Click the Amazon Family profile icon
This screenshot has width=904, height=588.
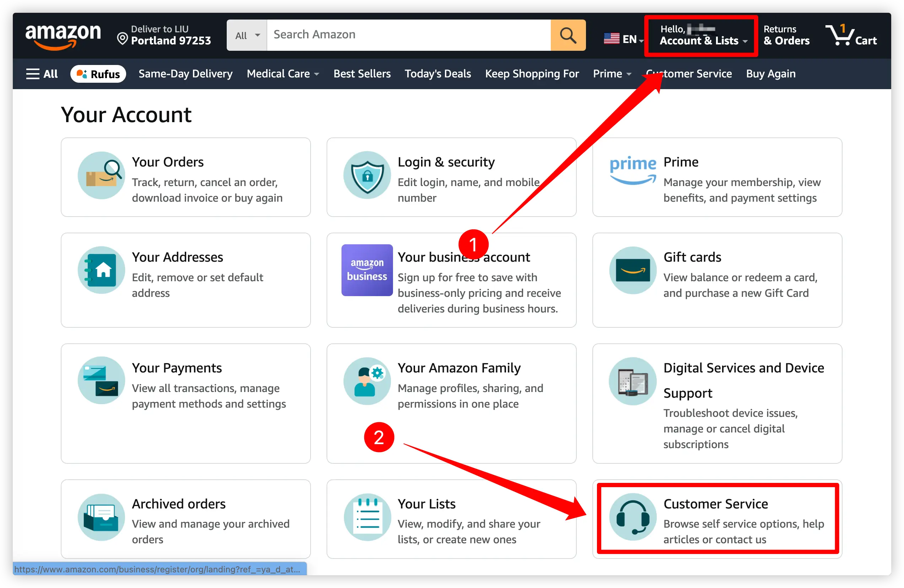coord(367,381)
